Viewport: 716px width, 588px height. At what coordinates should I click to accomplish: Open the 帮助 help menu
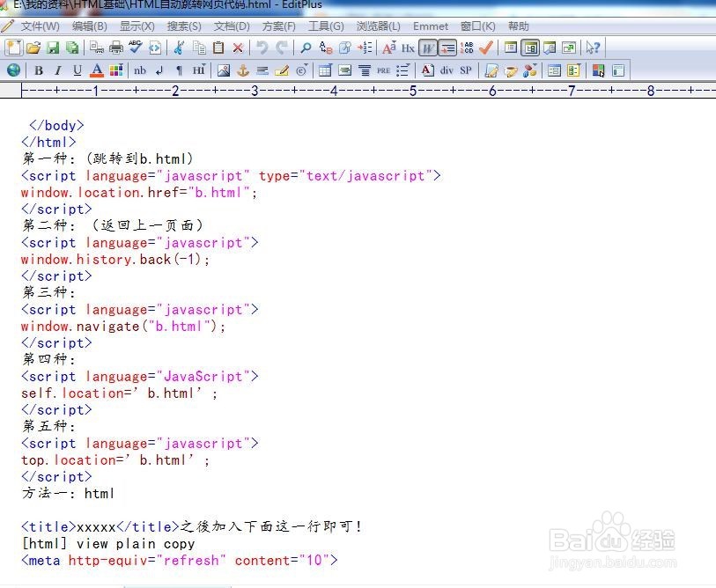(518, 26)
